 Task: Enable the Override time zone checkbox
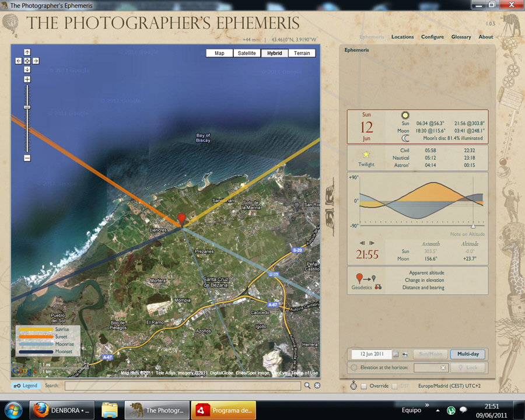[364, 386]
